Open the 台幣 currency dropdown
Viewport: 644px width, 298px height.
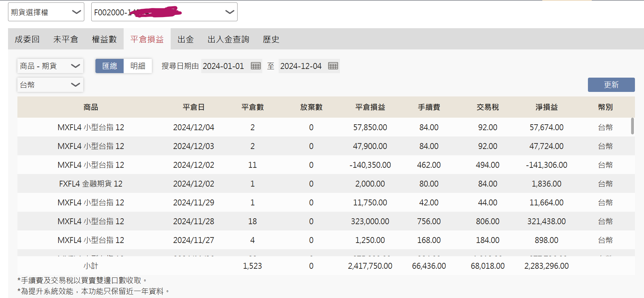pos(50,85)
